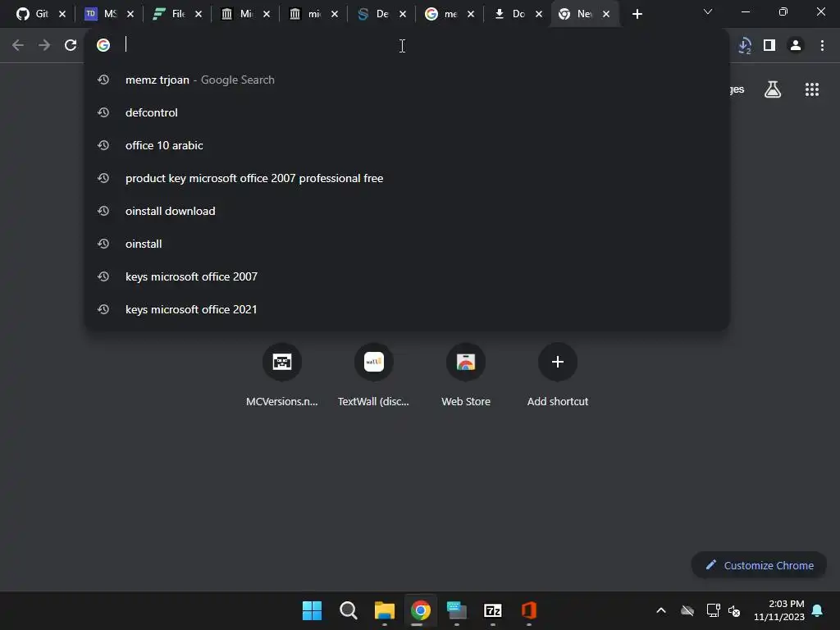Viewport: 840px width, 630px height.
Task: Select the plain 'oinstall' suggestion
Action: 407,244
